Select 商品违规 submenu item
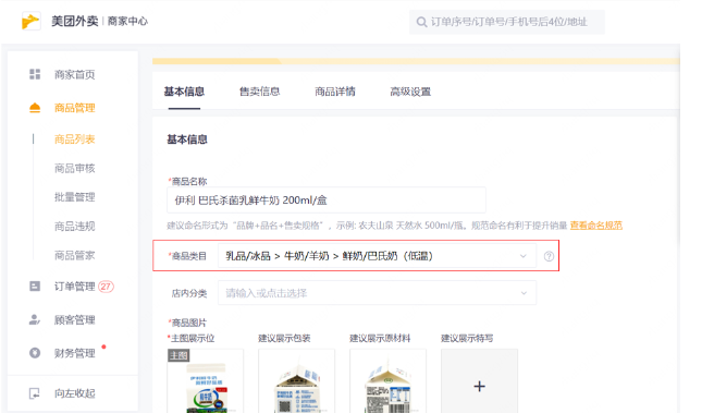Viewport: 714px width, 413px height. pyautogui.click(x=75, y=226)
